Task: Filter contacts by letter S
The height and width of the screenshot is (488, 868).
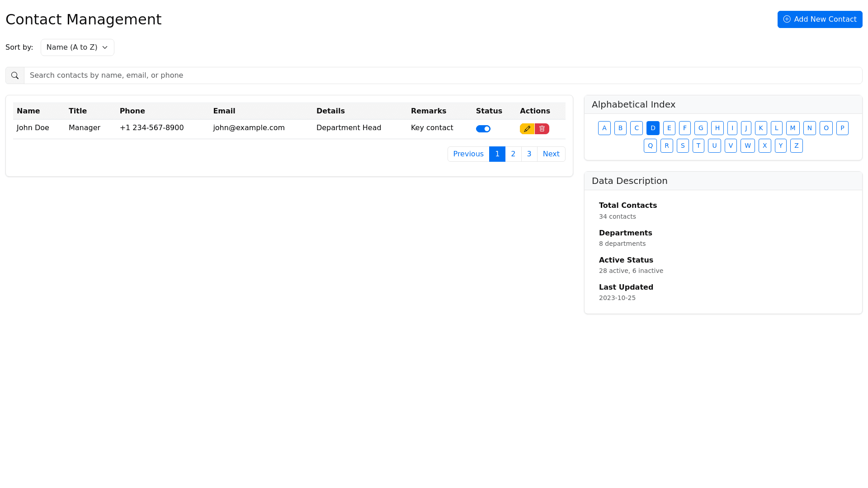Action: (x=683, y=145)
